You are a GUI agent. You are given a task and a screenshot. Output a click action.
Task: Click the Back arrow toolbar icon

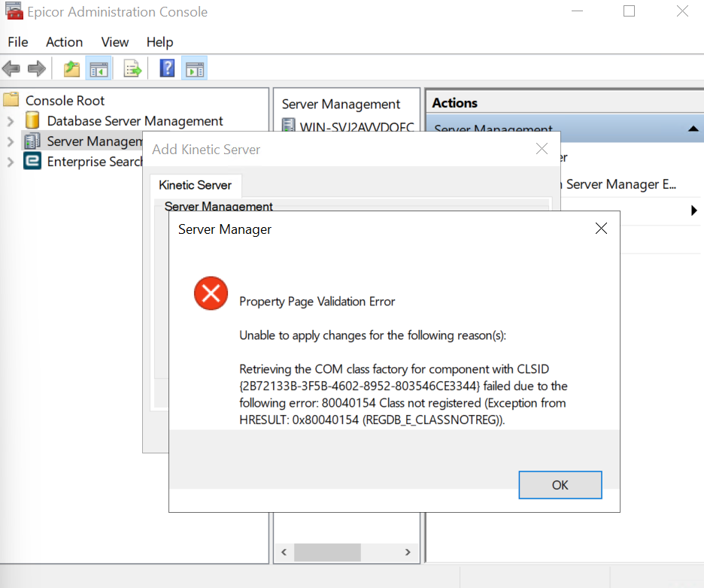pos(11,68)
